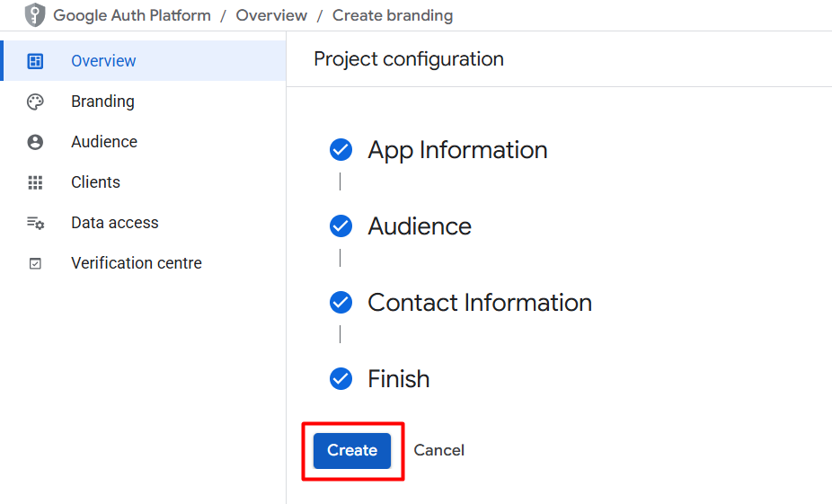Viewport: 832px width, 504px height.
Task: Click the App Information completed checkmark
Action: click(x=341, y=150)
